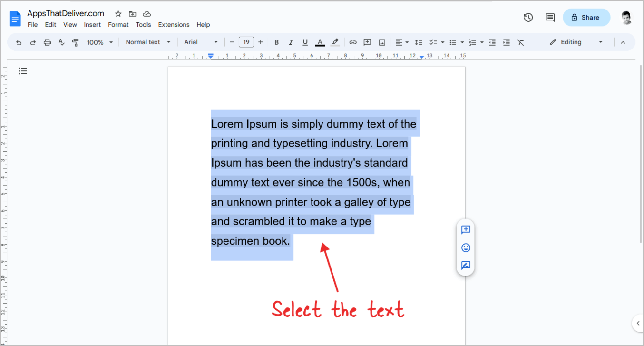
Task: Collapse the toolbar with the chevron
Action: pos(623,42)
